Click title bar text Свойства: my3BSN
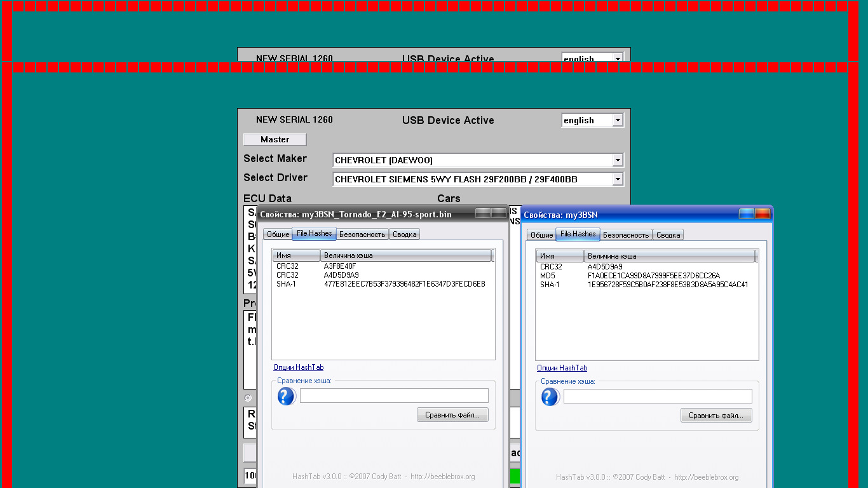The image size is (868, 488). 560,215
